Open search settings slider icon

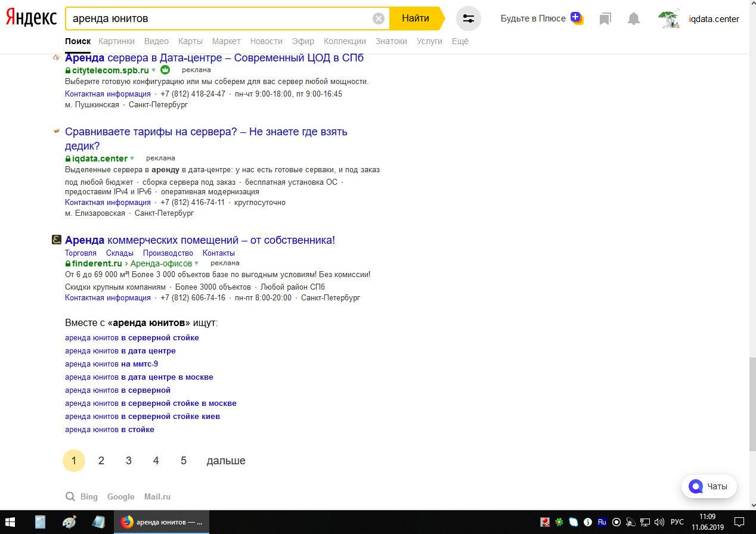pos(469,18)
